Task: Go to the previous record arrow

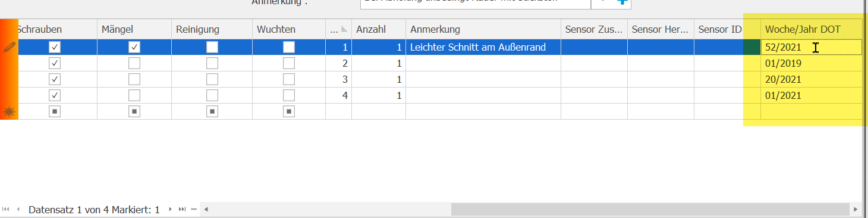Action: (x=18, y=210)
